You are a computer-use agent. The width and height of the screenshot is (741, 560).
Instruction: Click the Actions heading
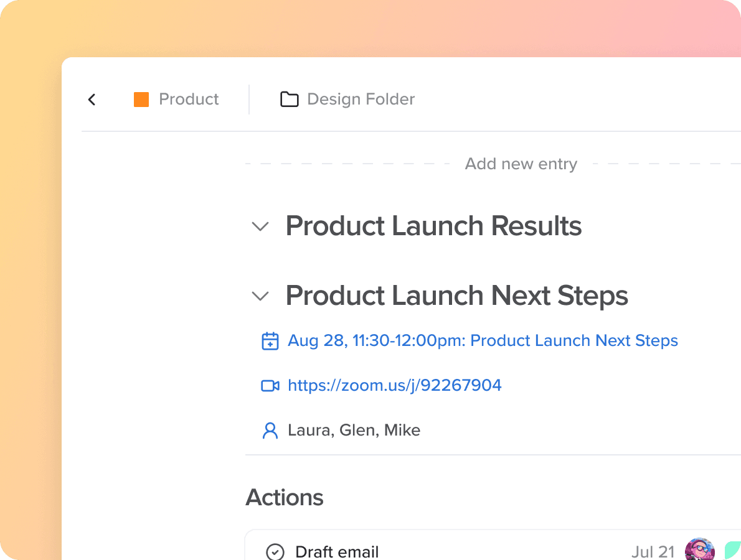(285, 497)
